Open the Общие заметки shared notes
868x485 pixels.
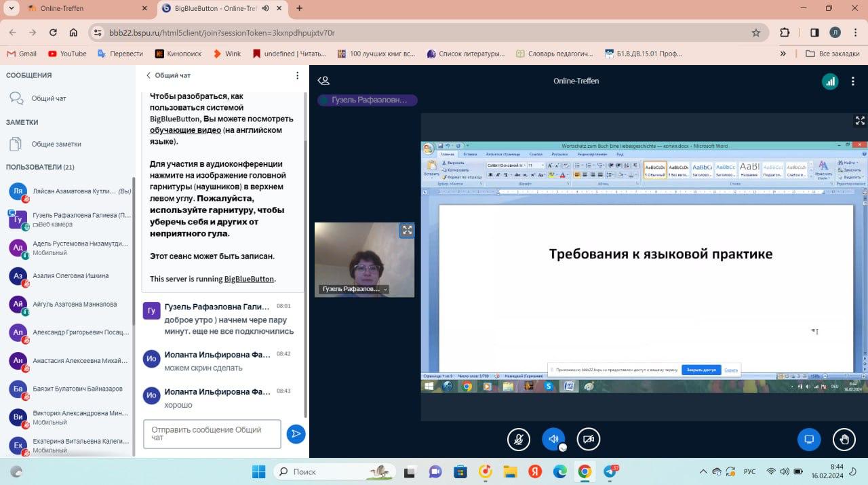56,144
